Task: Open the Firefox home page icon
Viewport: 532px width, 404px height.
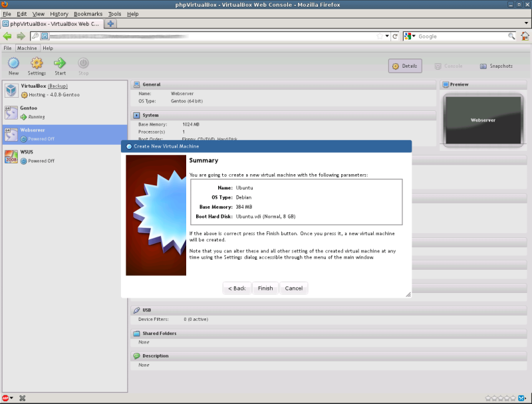Action: click(x=525, y=36)
